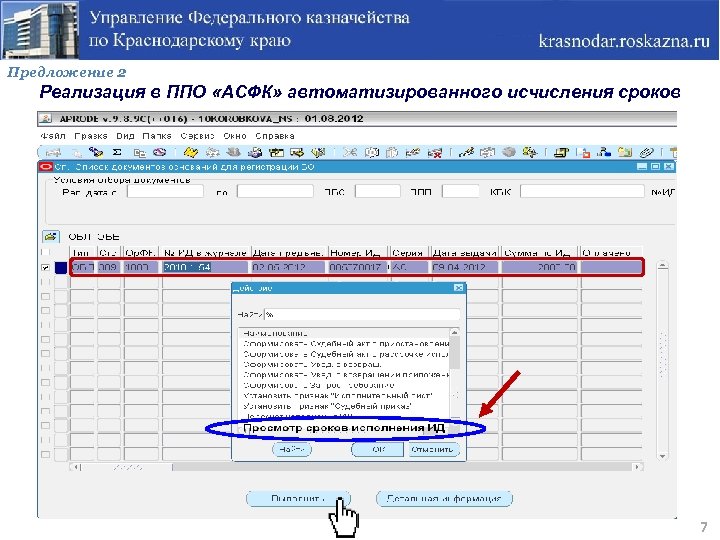Open the Правка menu
The image size is (720, 540).
click(91, 136)
